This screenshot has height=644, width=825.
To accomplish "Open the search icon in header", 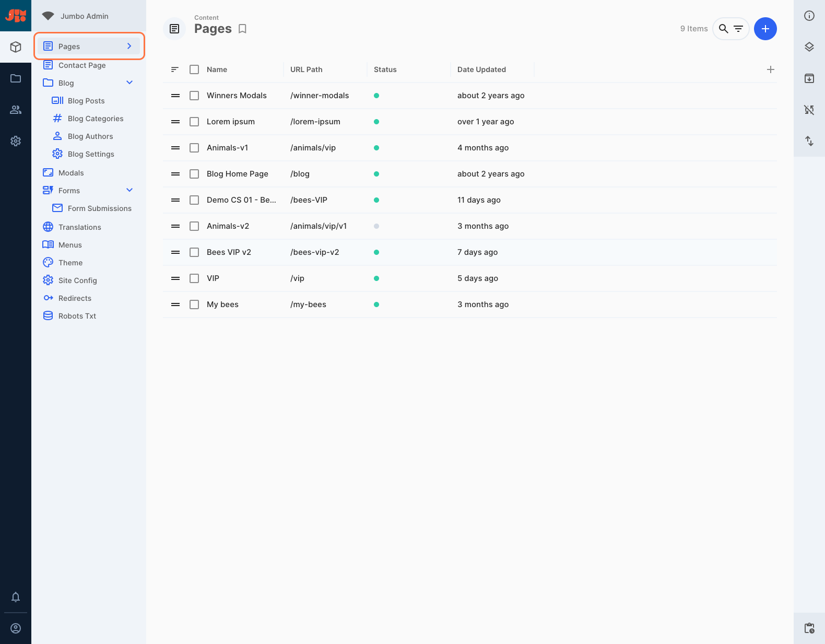I will (x=723, y=29).
